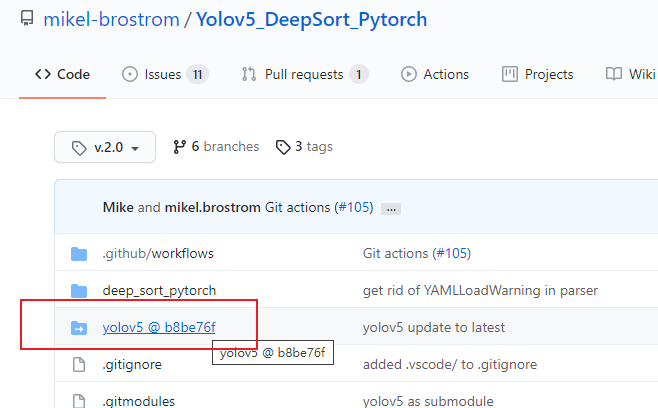Click the repository book icon

point(25,19)
